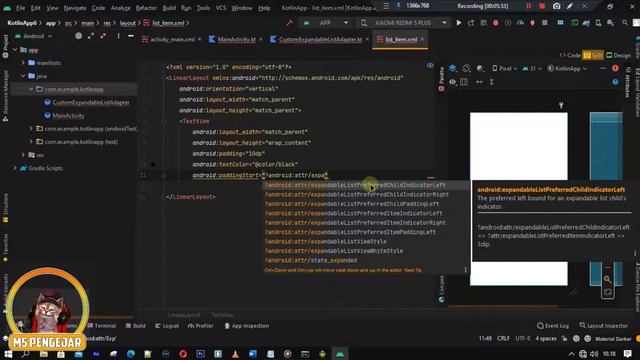This screenshot has width=640, height=360.
Task: Open the Build tool window at bottom
Action: (x=136, y=326)
